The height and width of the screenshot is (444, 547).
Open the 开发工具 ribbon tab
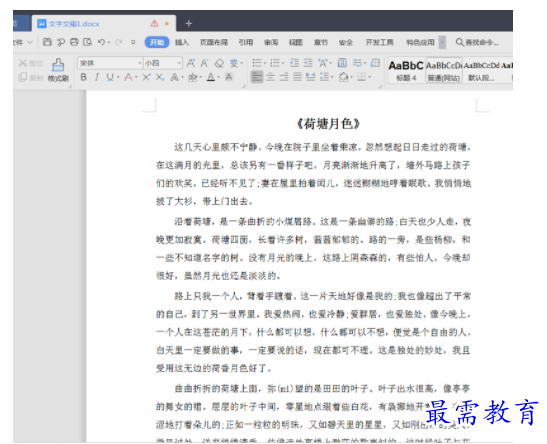click(x=379, y=42)
